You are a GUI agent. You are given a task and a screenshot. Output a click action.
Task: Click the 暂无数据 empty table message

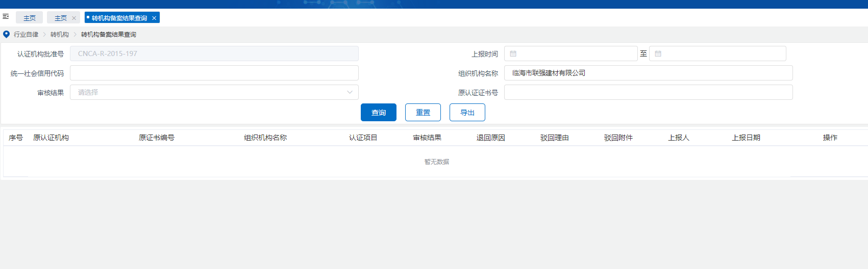tap(437, 162)
